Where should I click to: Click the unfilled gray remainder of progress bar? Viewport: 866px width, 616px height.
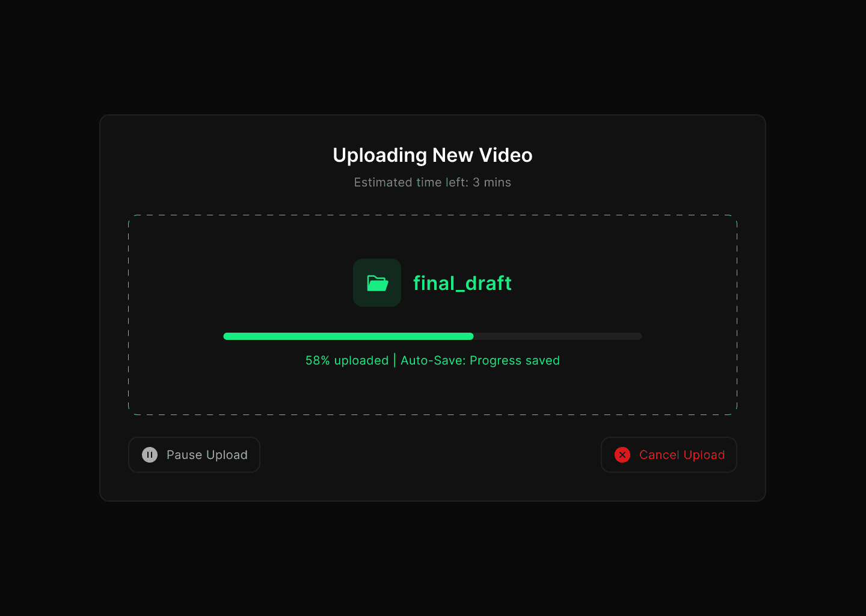tap(558, 336)
